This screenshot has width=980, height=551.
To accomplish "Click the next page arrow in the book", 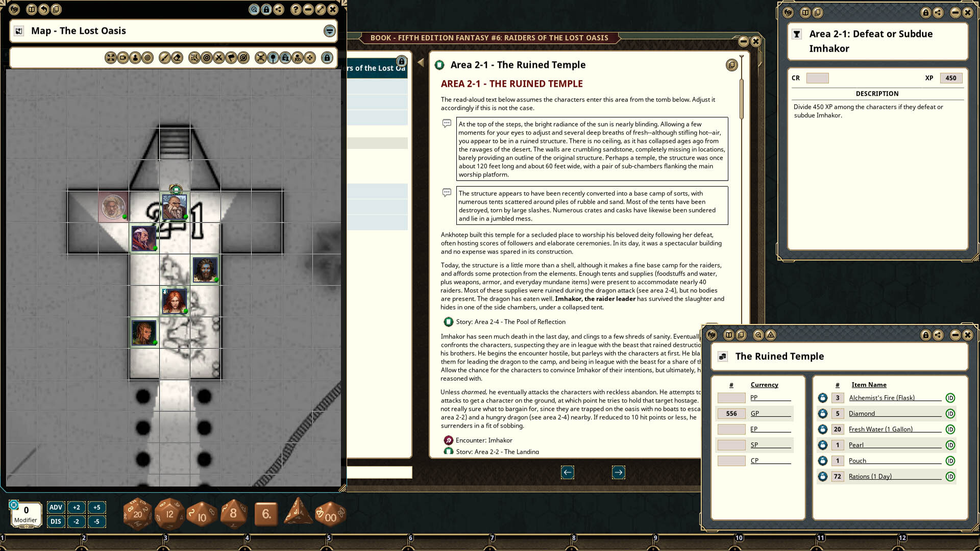I will pyautogui.click(x=618, y=472).
